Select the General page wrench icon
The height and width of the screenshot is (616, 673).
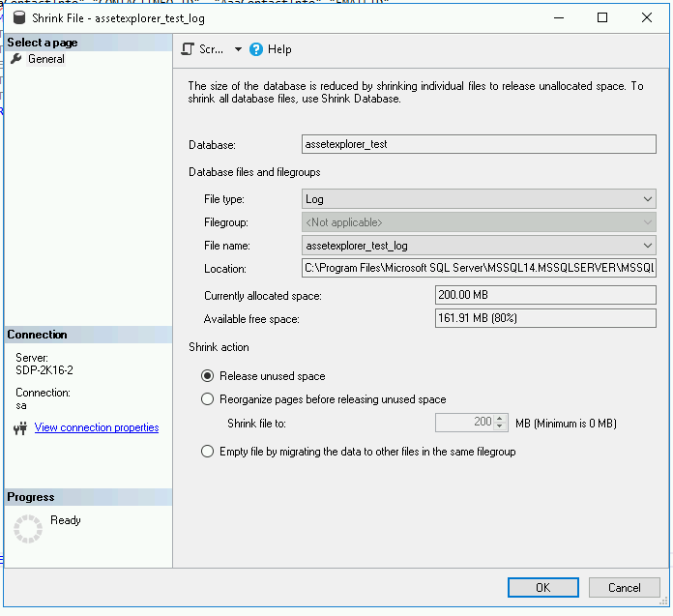point(15,59)
